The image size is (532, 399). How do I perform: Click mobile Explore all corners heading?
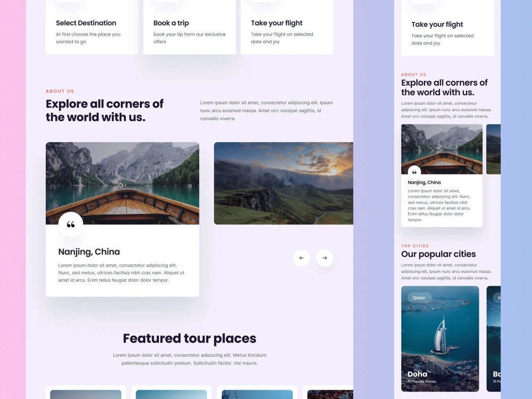pos(444,88)
